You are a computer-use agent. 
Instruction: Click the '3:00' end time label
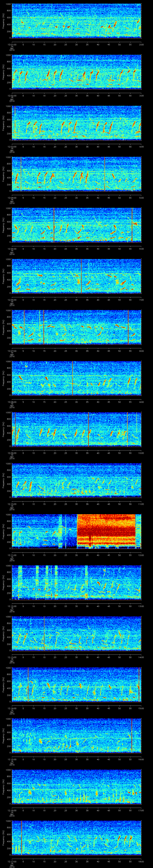[x=141, y=96]
